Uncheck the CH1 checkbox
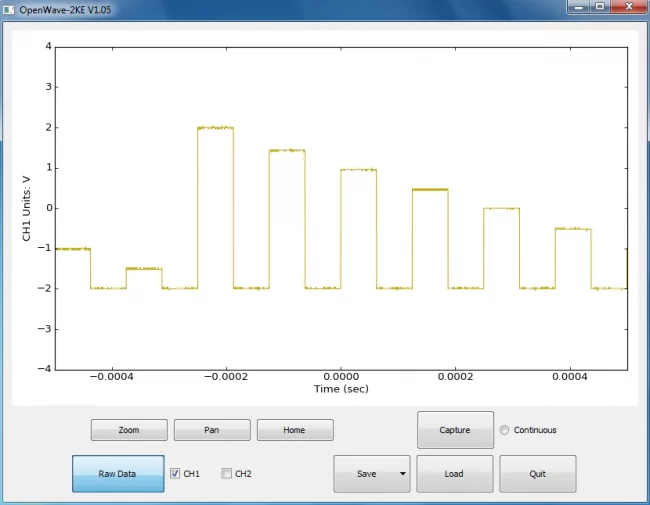This screenshot has height=505, width=650. coord(175,473)
